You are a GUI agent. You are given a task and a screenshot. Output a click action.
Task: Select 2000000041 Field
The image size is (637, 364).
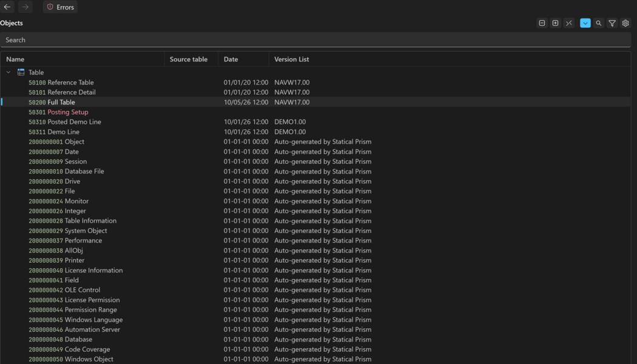[x=53, y=280]
